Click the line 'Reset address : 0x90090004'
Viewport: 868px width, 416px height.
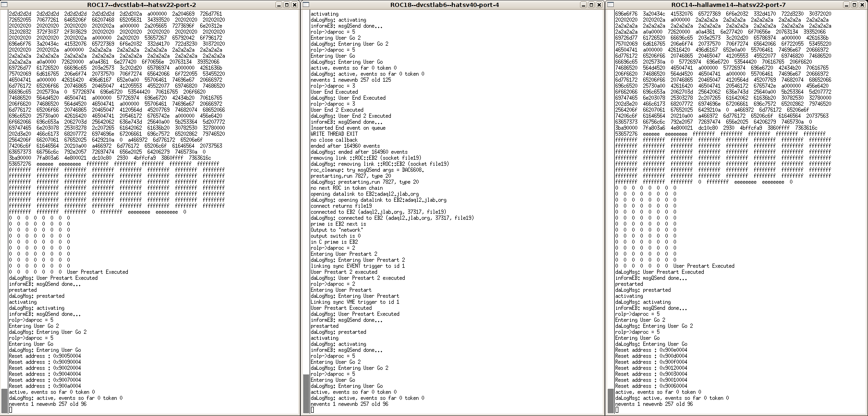(x=45, y=362)
